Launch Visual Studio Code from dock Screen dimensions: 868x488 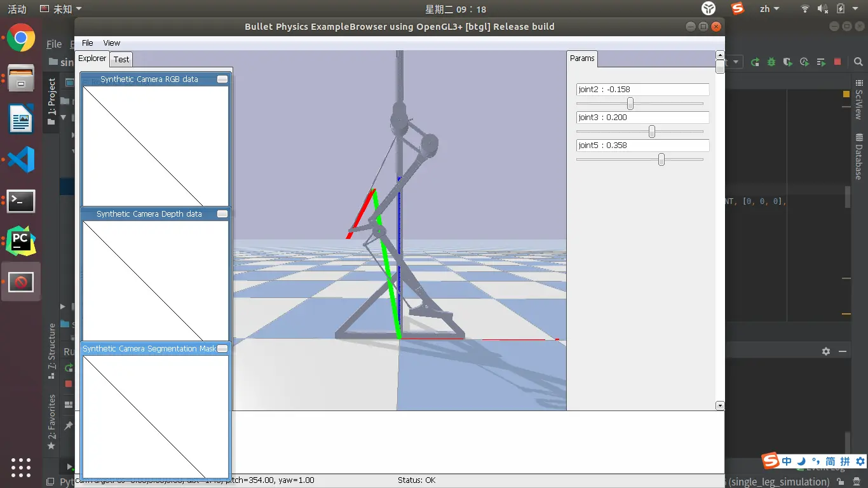pyautogui.click(x=21, y=159)
